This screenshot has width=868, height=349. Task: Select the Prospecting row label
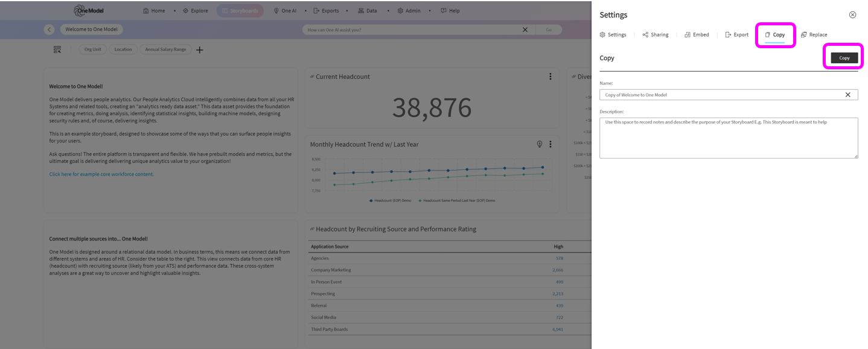point(323,294)
